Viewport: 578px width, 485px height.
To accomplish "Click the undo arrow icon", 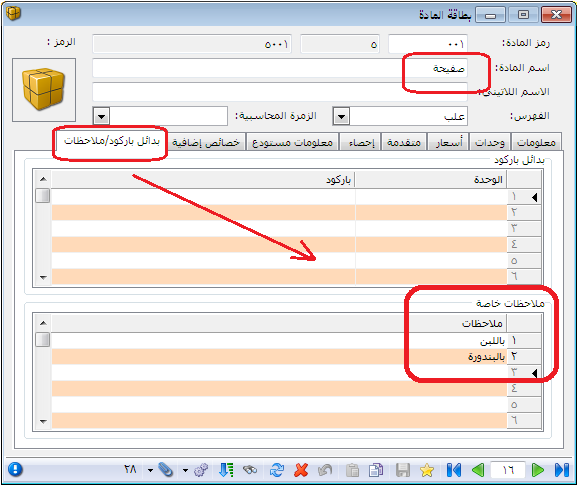I will pyautogui.click(x=325, y=470).
